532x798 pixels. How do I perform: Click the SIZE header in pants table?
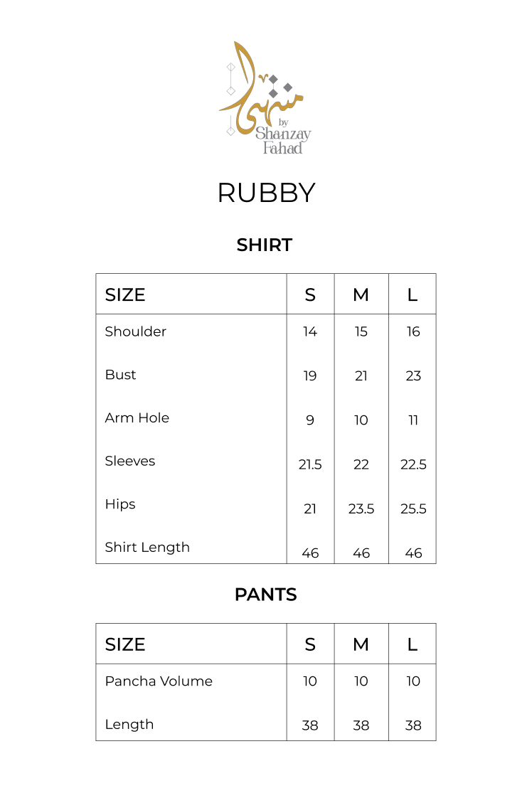click(x=125, y=644)
